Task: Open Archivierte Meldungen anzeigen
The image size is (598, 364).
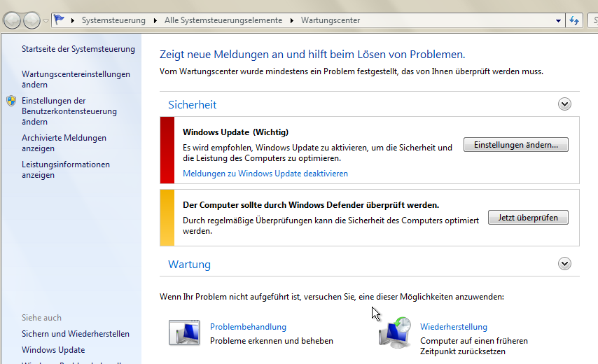Action: click(x=64, y=143)
